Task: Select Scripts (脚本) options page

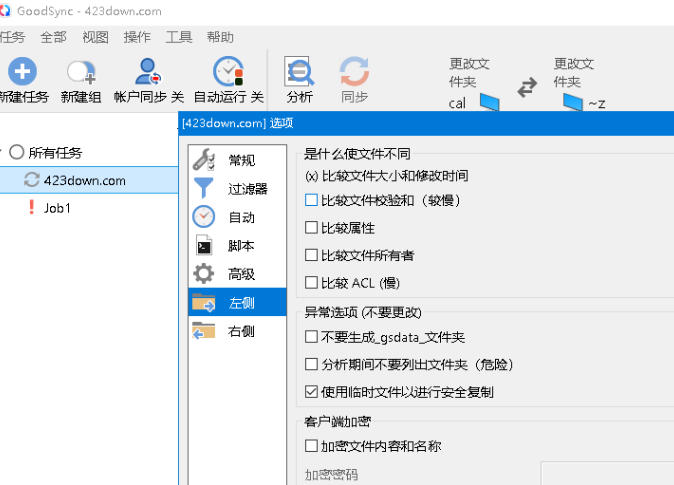Action: point(237,245)
